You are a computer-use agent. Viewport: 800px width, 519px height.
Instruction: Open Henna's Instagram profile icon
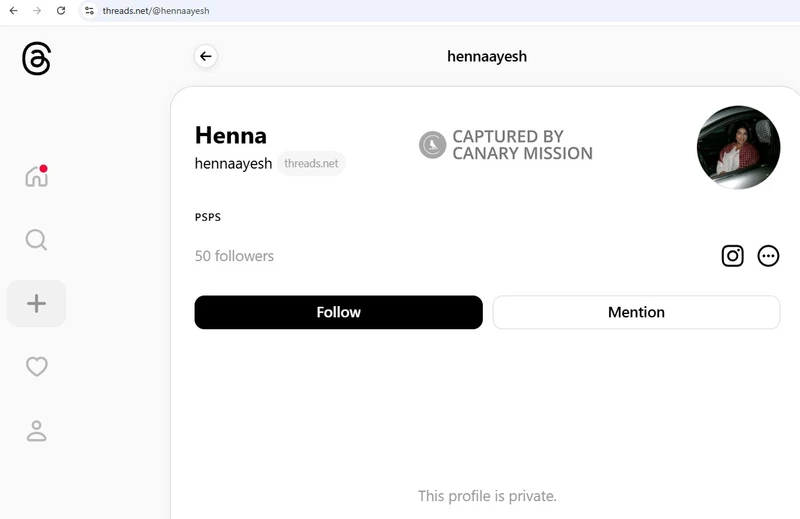tap(732, 256)
